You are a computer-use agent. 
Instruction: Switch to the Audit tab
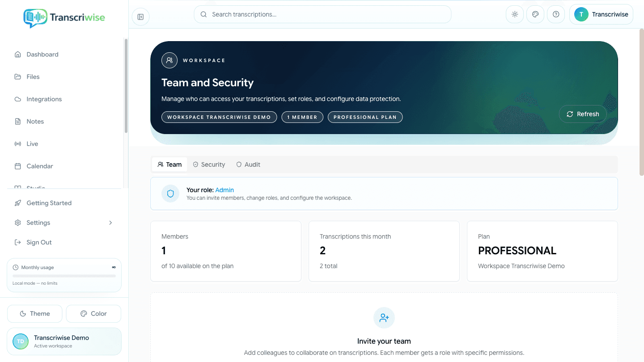(x=248, y=164)
